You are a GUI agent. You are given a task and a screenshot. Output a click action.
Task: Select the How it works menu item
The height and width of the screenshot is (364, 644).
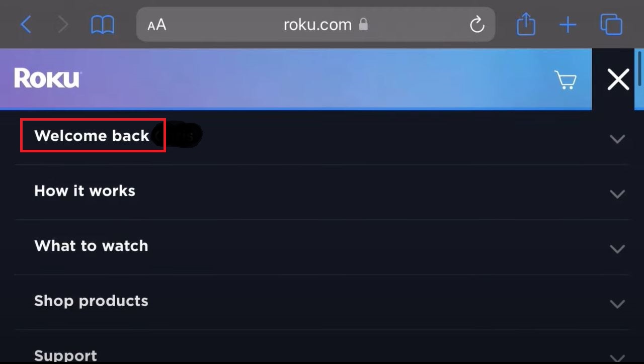pyautogui.click(x=85, y=191)
